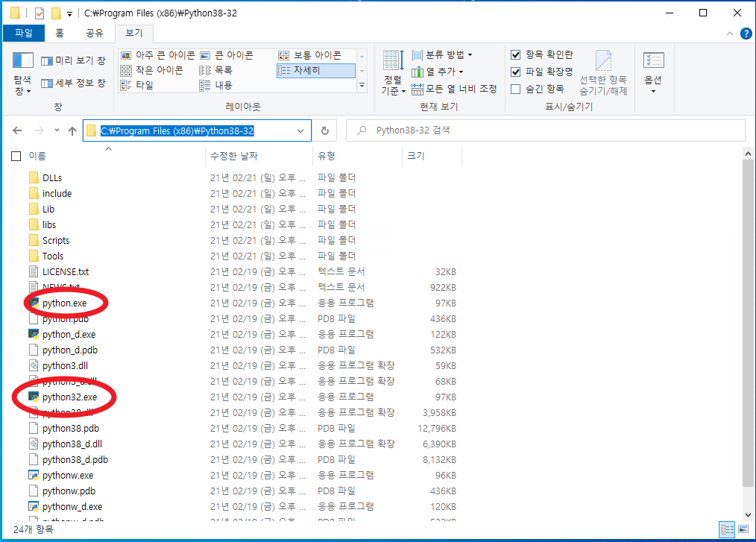This screenshot has height=542, width=756.
Task: Expand address bar history dropdown
Action: click(x=300, y=130)
